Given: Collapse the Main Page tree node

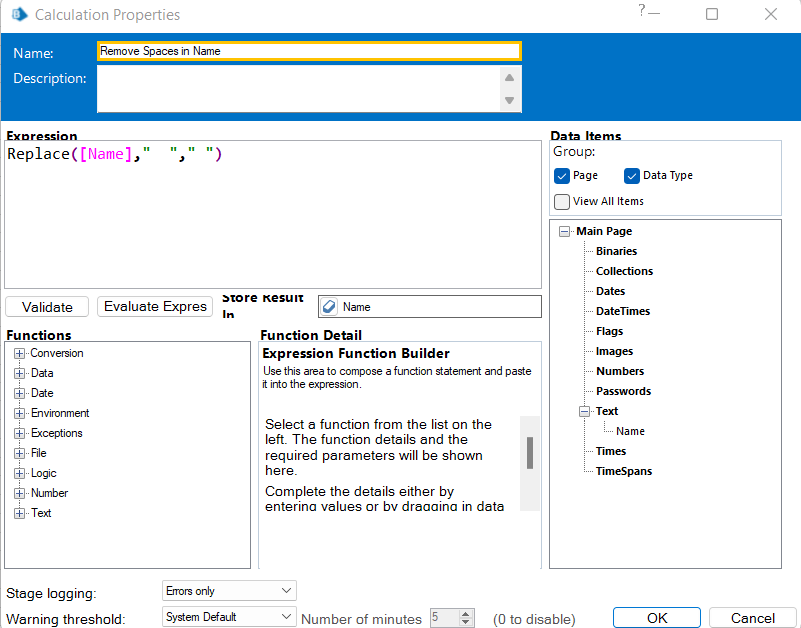Looking at the screenshot, I should tap(562, 231).
